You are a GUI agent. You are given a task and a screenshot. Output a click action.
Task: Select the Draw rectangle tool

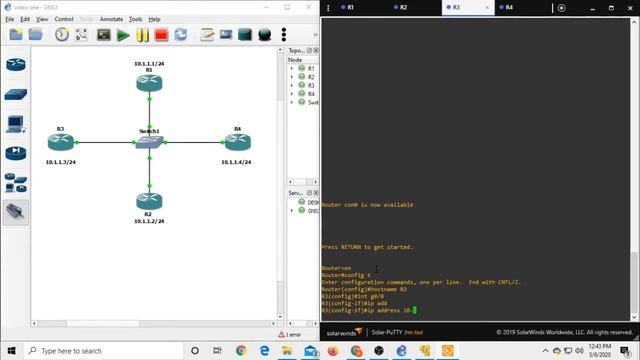(245, 35)
